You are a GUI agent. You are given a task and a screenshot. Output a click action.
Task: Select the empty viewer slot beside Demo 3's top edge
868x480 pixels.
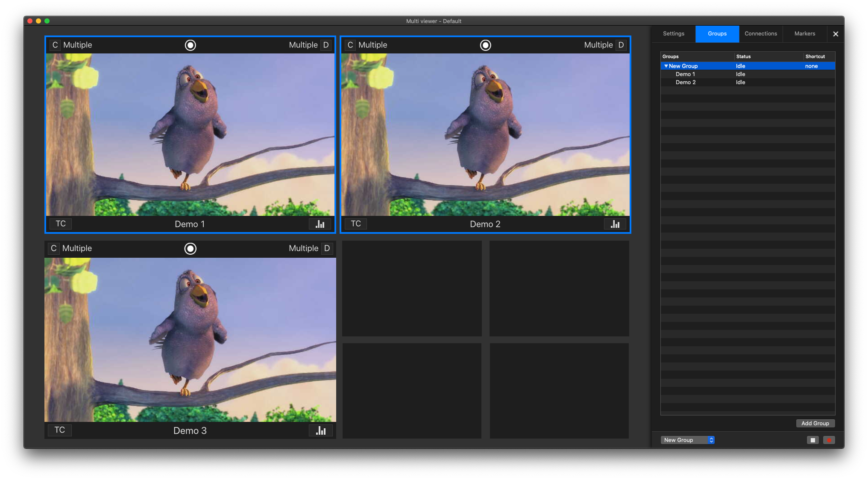(x=412, y=289)
